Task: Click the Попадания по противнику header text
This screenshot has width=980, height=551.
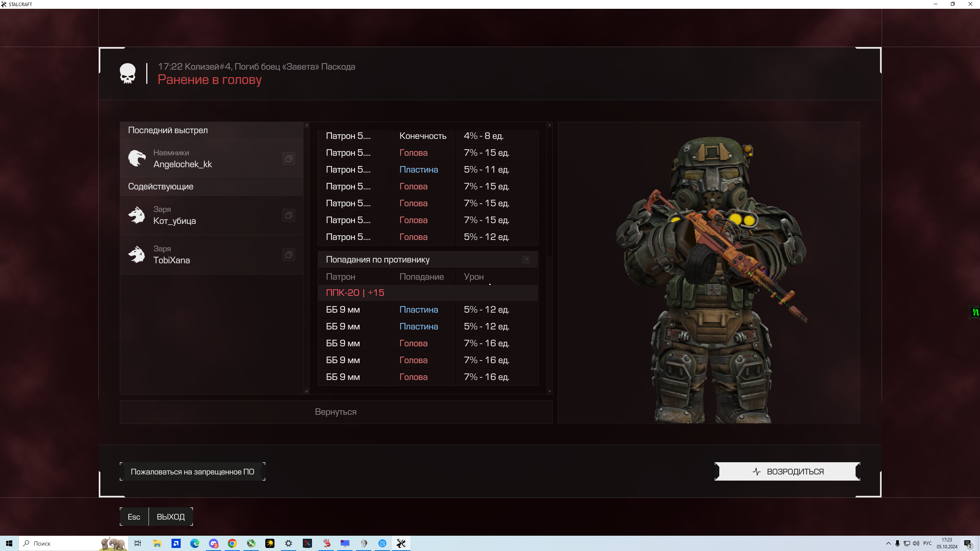Action: (x=377, y=259)
